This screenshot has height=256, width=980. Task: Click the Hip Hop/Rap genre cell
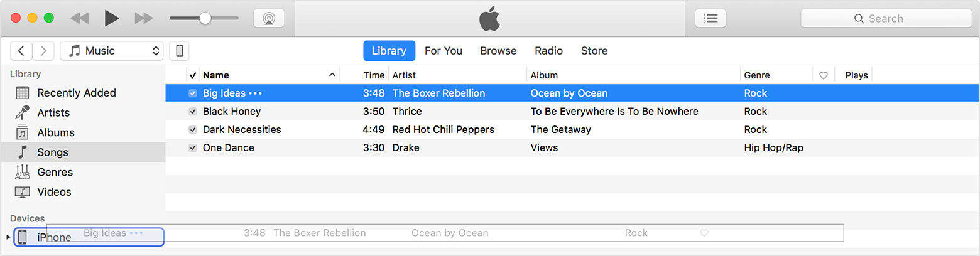773,147
